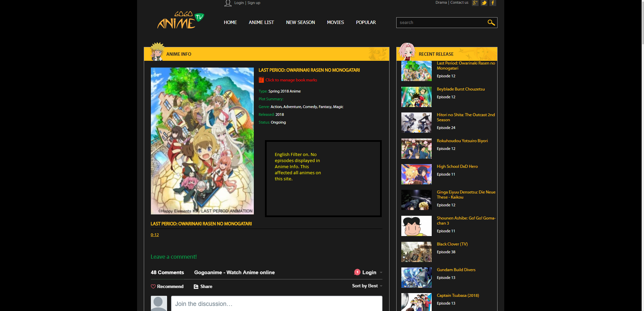Click the Recommend button
The height and width of the screenshot is (311, 644).
(x=167, y=286)
